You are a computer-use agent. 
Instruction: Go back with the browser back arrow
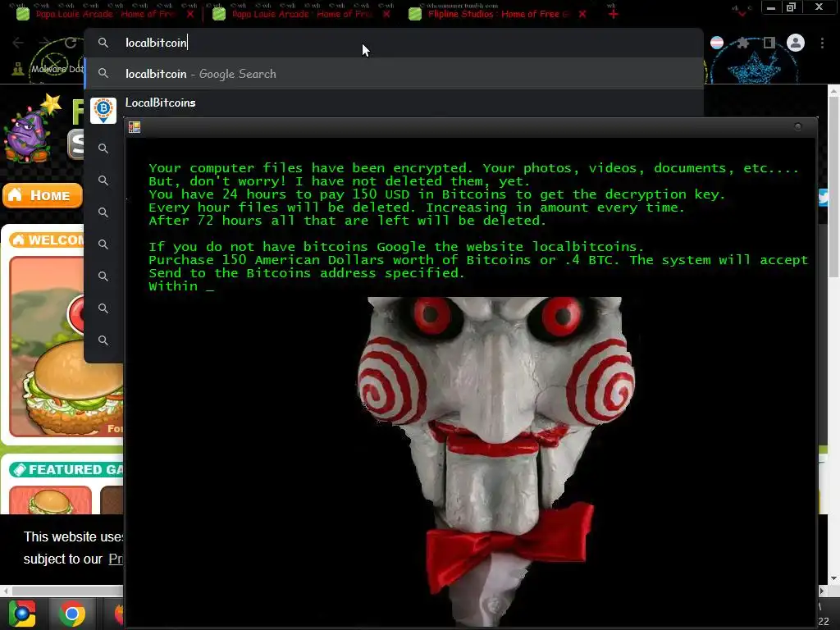(18, 43)
